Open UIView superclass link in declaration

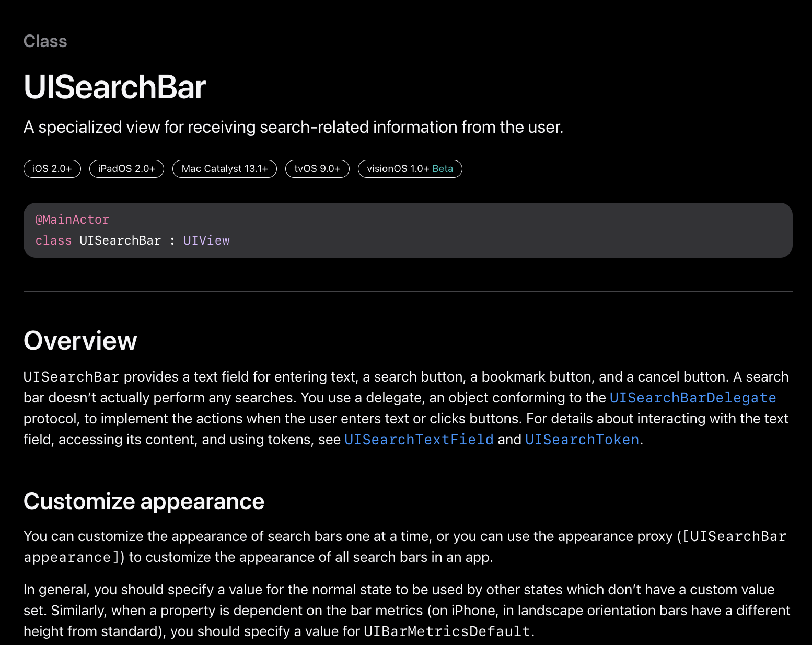[x=206, y=240]
